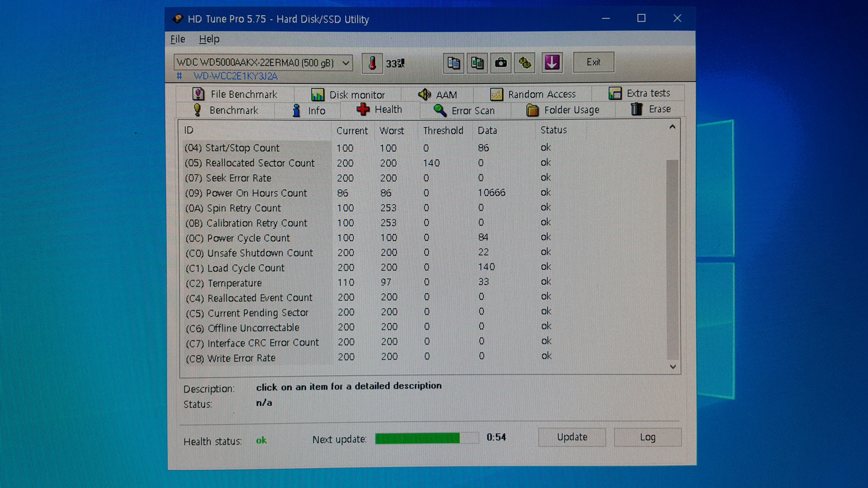Switch to the Benchmark tab

(x=225, y=110)
